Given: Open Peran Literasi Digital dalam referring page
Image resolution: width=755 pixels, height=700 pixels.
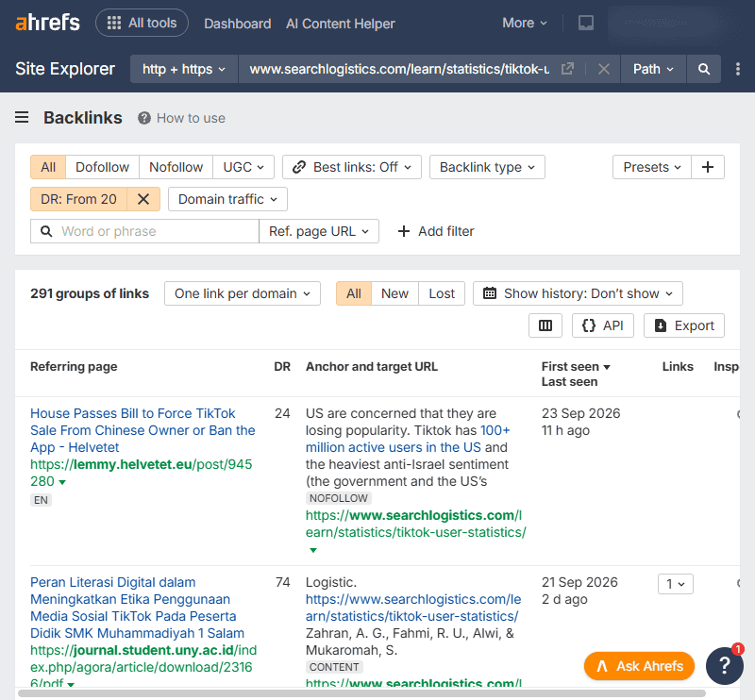Looking at the screenshot, I should pyautogui.click(x=137, y=608).
